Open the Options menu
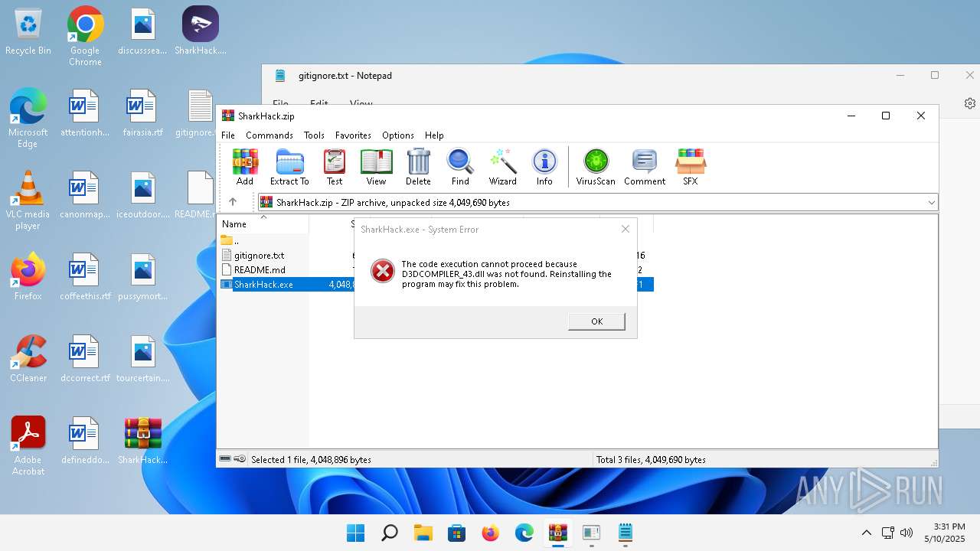 (x=398, y=135)
